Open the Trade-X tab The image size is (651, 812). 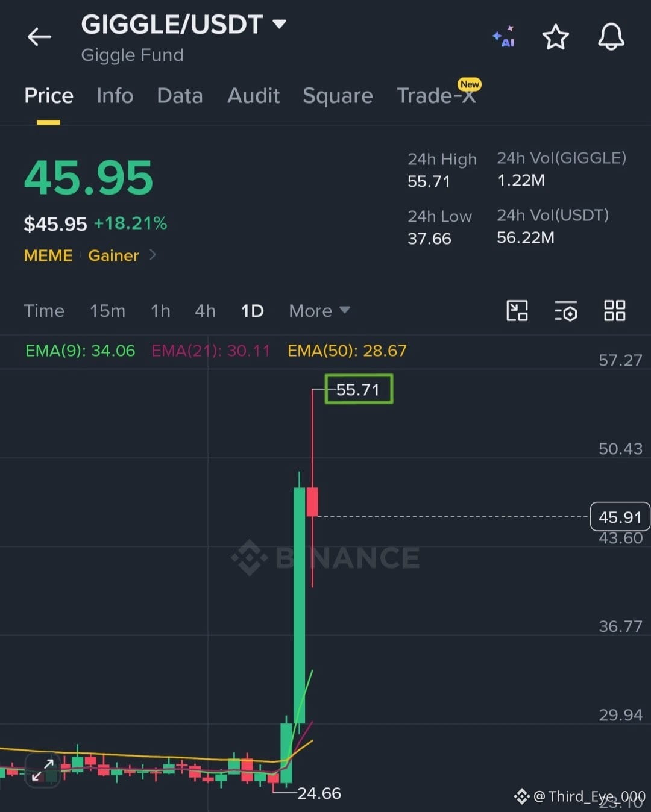coord(436,95)
